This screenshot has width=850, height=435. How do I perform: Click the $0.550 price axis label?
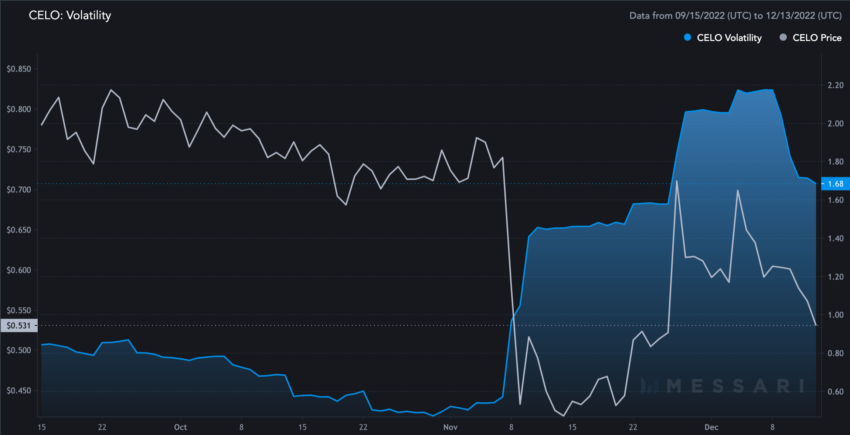(18, 311)
